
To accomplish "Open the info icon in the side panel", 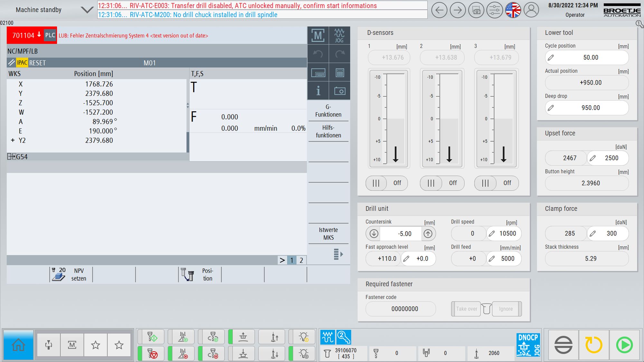I will tap(318, 91).
